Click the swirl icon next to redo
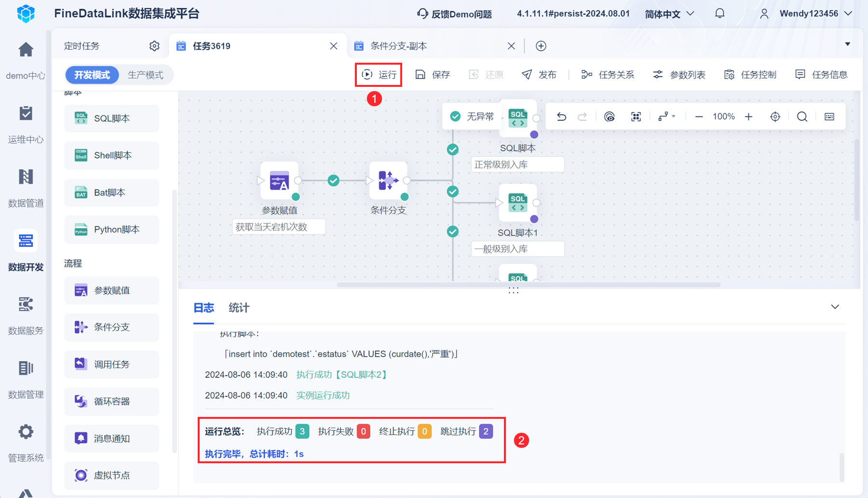Image resolution: width=868 pixels, height=498 pixels. pyautogui.click(x=610, y=116)
